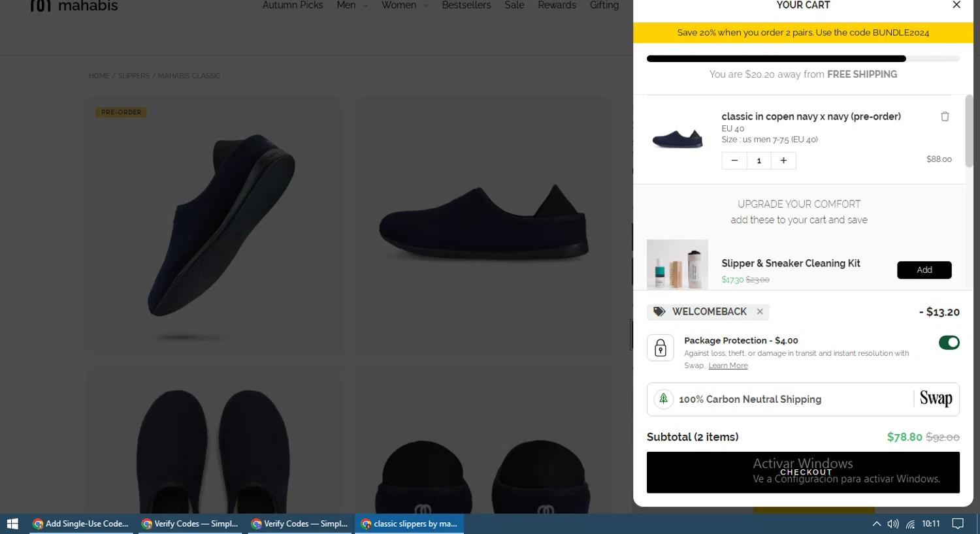This screenshot has height=534, width=980.
Task: Delete the classic slipper from cart
Action: (945, 116)
